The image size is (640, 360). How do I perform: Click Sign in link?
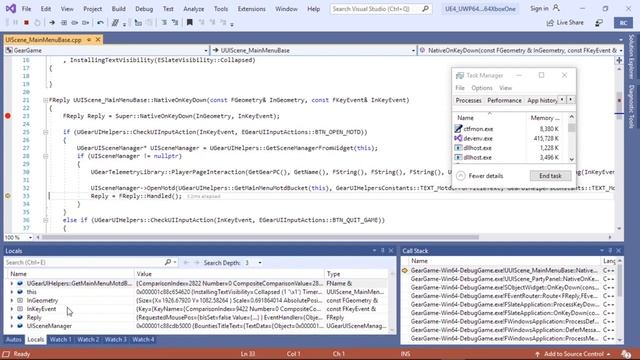pyautogui.click(x=539, y=8)
